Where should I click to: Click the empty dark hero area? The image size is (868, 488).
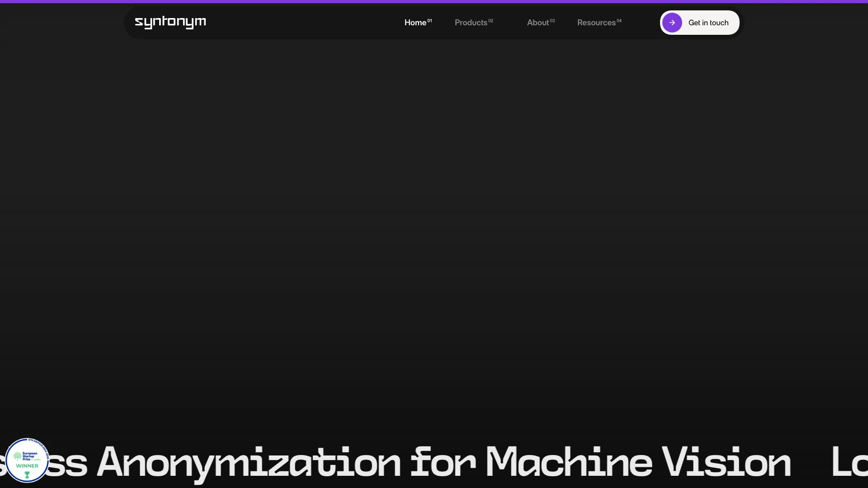[x=434, y=226]
